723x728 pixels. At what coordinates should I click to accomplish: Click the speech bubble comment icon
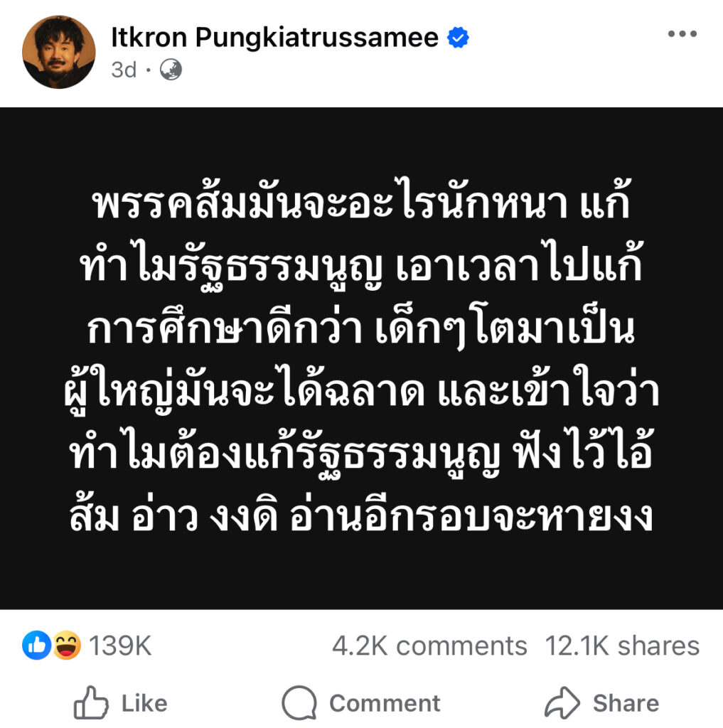pos(299,703)
